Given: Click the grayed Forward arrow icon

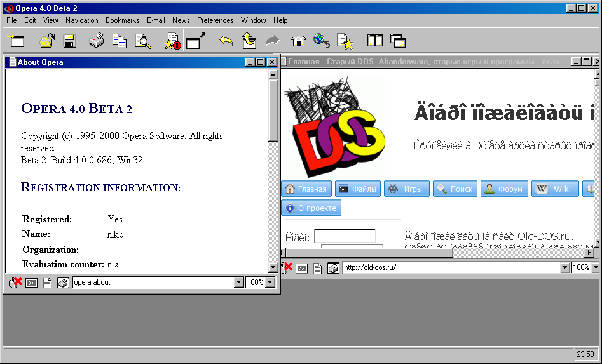Looking at the screenshot, I should 273,40.
